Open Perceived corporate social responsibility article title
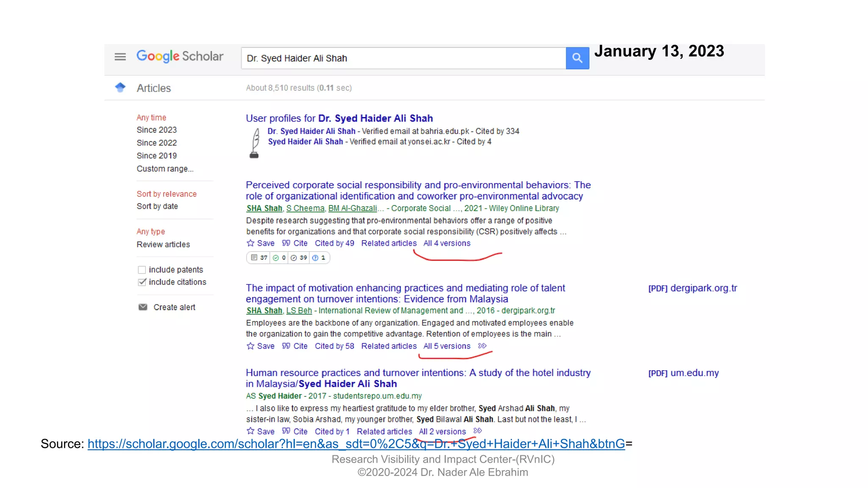This screenshot has width=868, height=488. 418,191
